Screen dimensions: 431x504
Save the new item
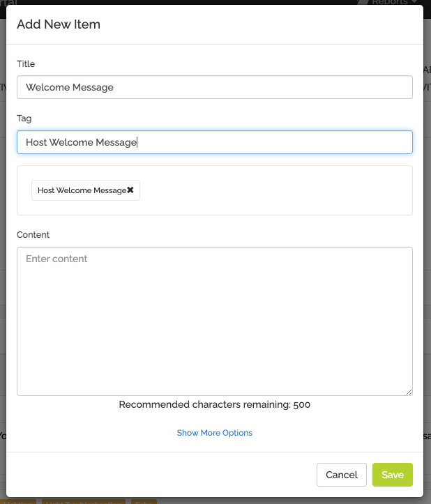393,475
